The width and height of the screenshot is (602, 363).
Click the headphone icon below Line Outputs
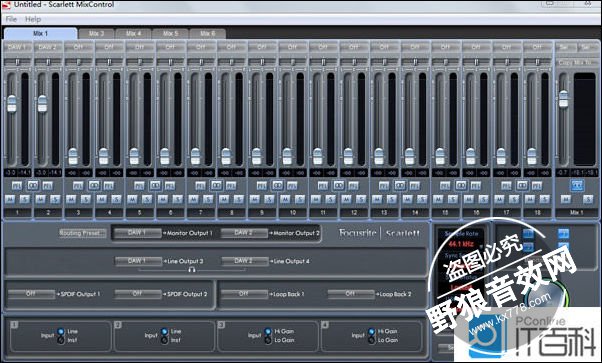pos(192,270)
